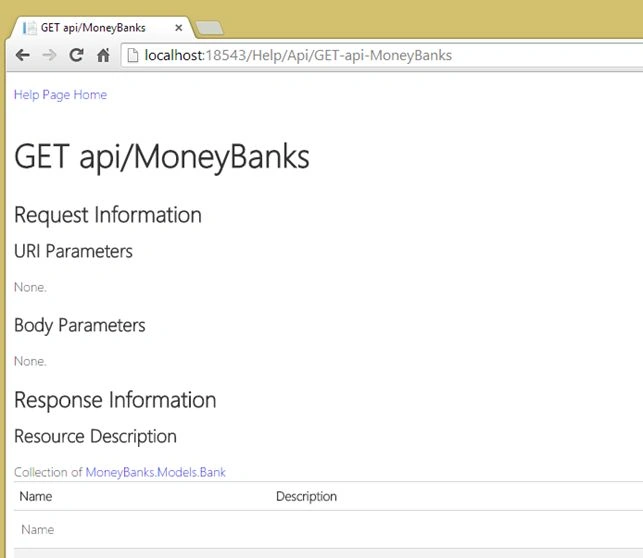This screenshot has height=558, width=643.
Task: Click the URI Parameters heading
Action: [x=73, y=251]
